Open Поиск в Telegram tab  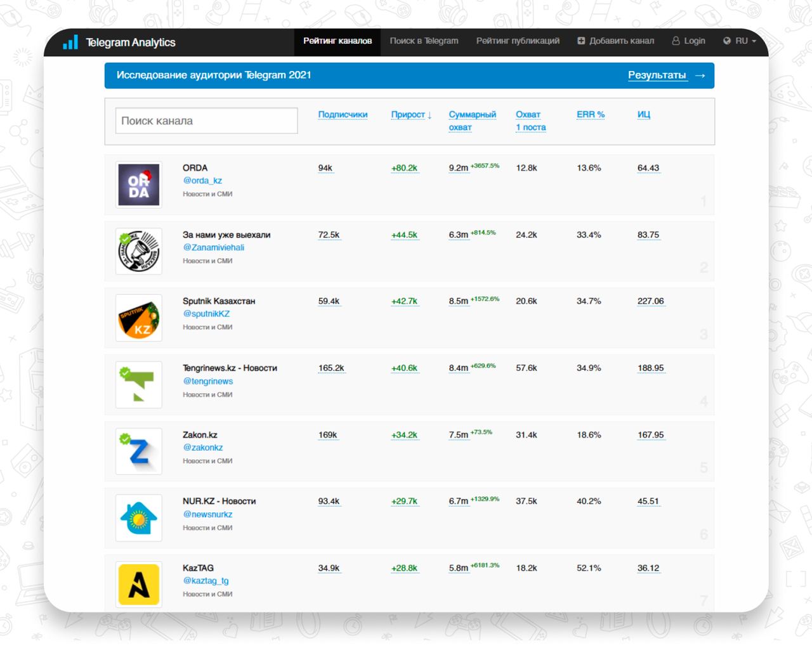pyautogui.click(x=424, y=41)
